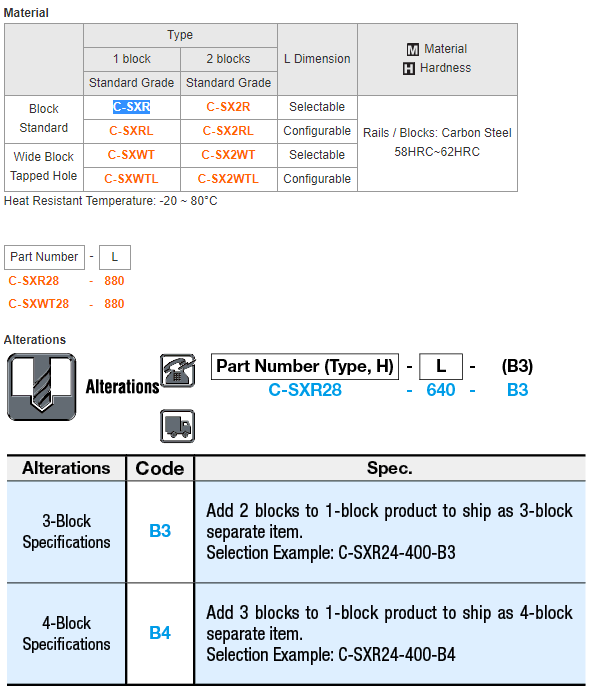The width and height of the screenshot is (607, 687).
Task: Open the C-SX2RL part link
Action: (x=228, y=131)
